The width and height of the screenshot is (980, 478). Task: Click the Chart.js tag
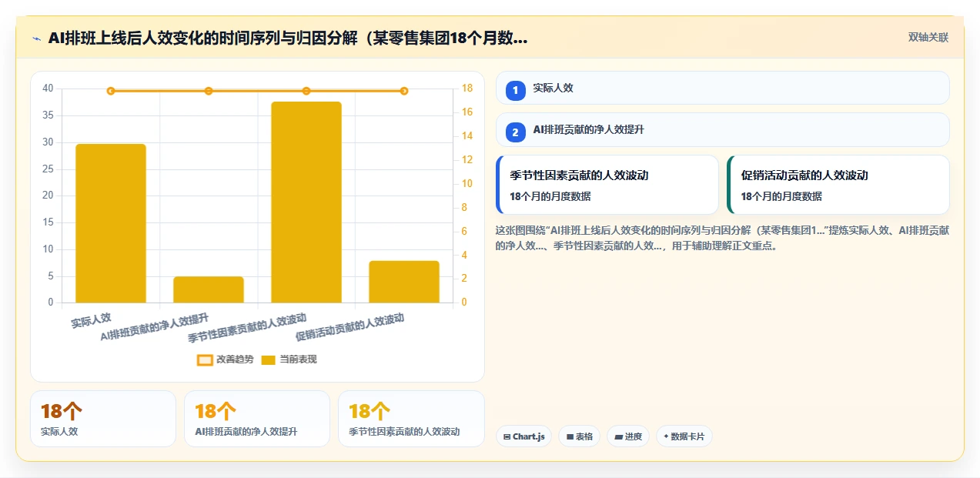pyautogui.click(x=523, y=436)
